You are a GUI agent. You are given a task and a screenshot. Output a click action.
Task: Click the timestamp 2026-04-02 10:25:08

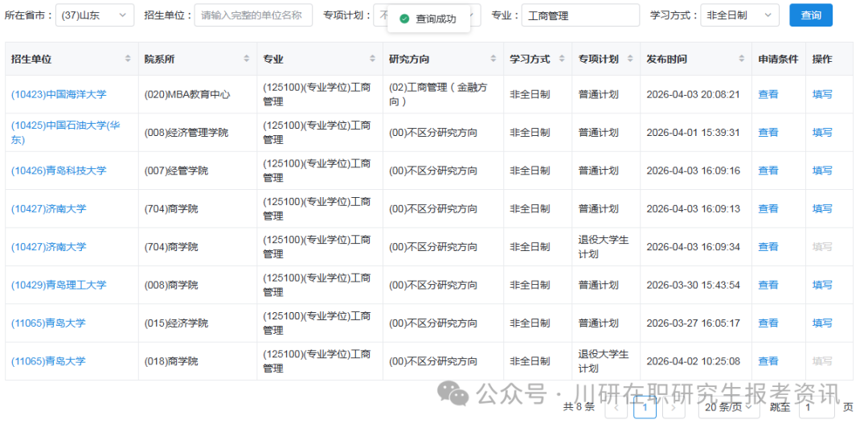coord(693,361)
